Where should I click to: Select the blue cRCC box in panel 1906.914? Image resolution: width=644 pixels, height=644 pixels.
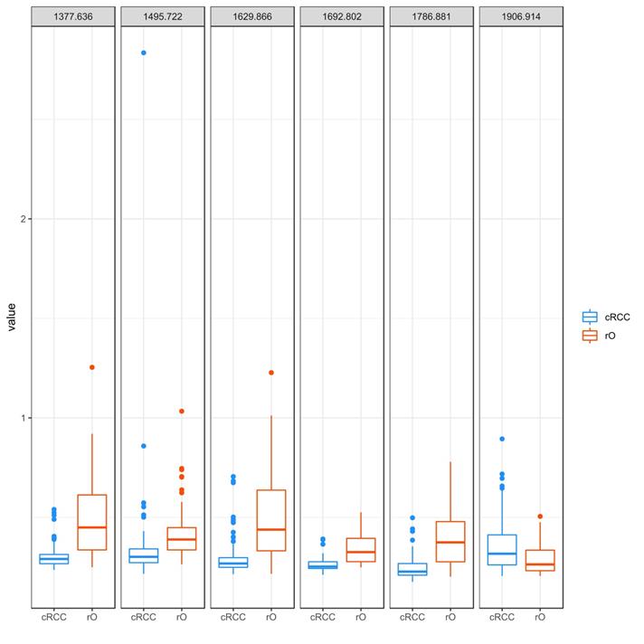(x=502, y=550)
